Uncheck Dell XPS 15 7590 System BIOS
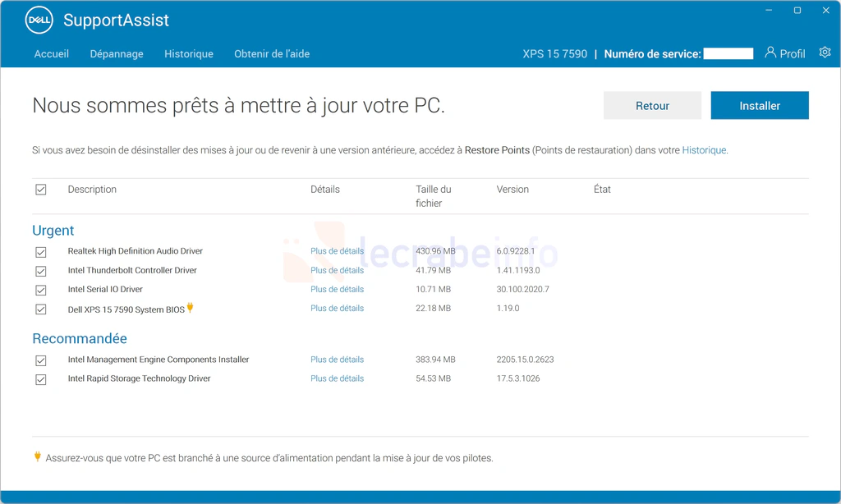The height and width of the screenshot is (504, 841). (41, 309)
